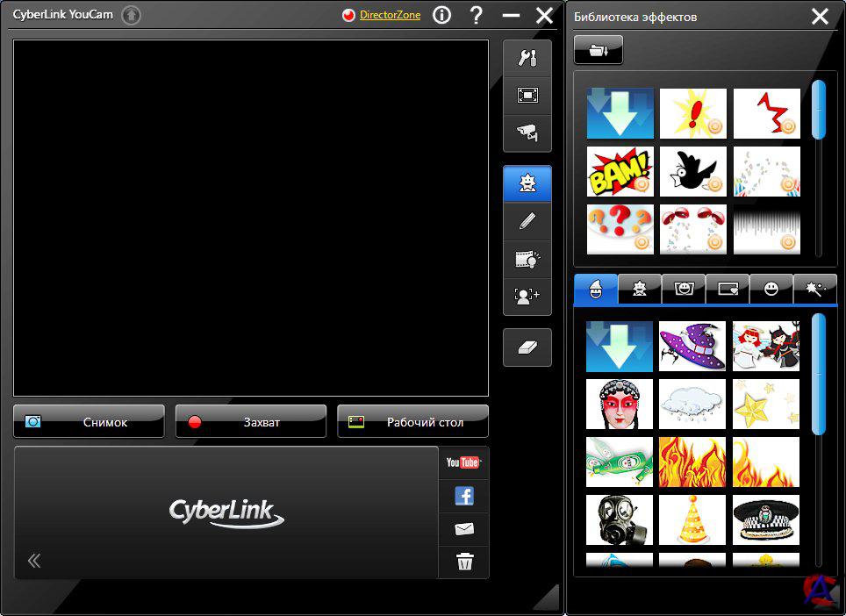The width and height of the screenshot is (846, 616).
Task: Apply the black crow effect
Action: pyautogui.click(x=693, y=171)
